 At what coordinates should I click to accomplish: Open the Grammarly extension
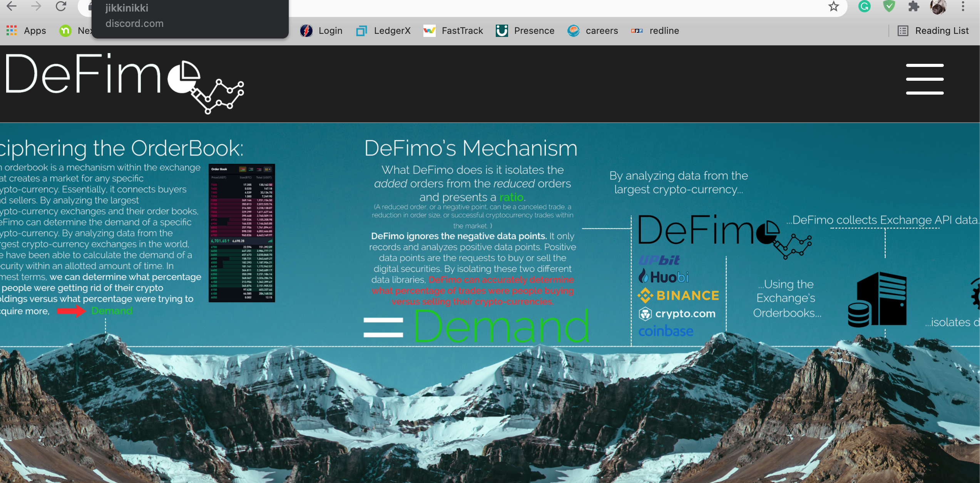point(865,7)
